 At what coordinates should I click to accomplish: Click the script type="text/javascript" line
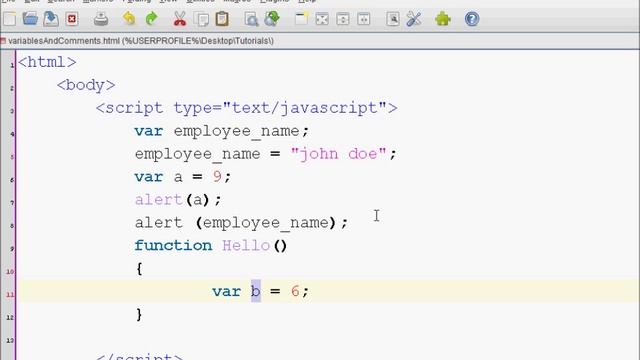[247, 108]
